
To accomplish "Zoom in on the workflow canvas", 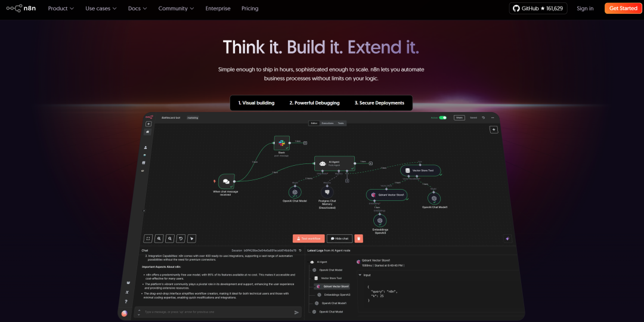I will coord(159,238).
